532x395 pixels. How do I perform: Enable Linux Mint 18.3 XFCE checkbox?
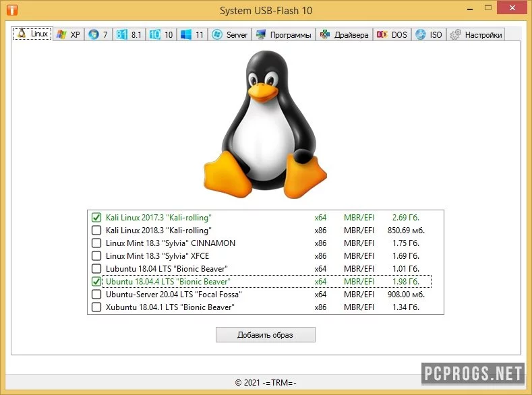[x=96, y=255]
